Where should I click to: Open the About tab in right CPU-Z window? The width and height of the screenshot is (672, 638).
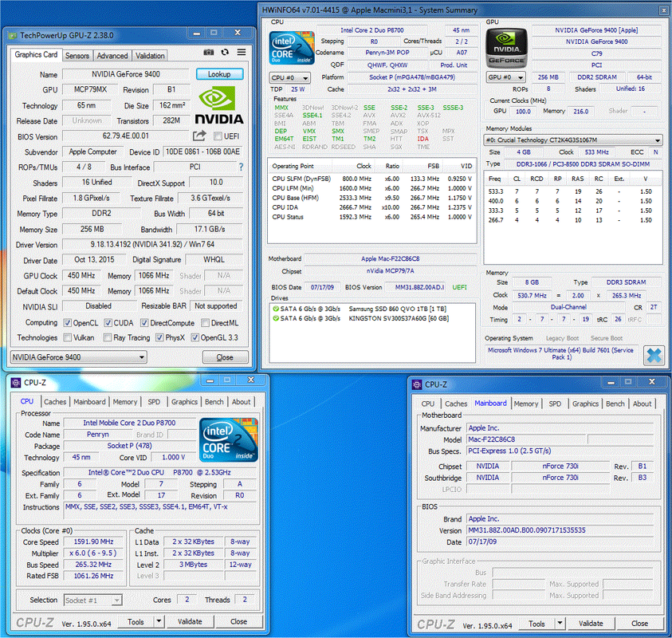coord(642,404)
